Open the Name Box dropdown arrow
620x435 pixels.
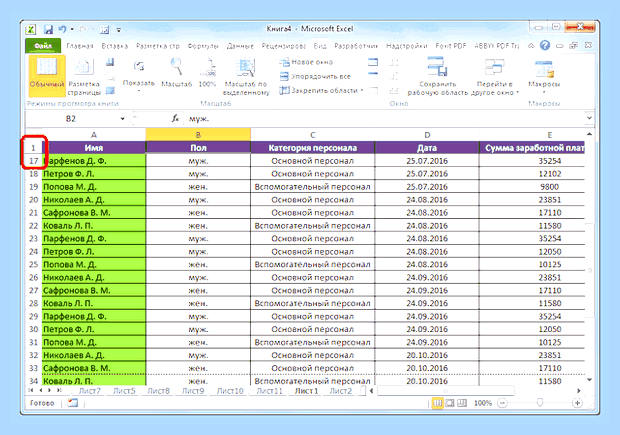123,119
